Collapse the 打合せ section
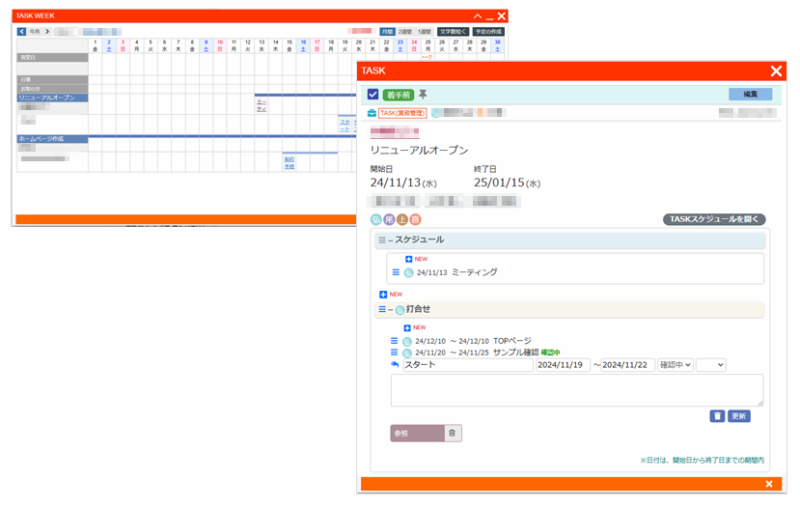The height and width of the screenshot is (508, 800). point(384,310)
